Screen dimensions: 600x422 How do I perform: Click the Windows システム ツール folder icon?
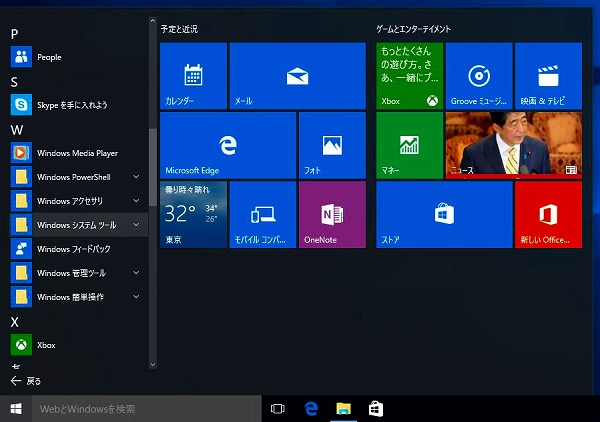tap(21, 225)
